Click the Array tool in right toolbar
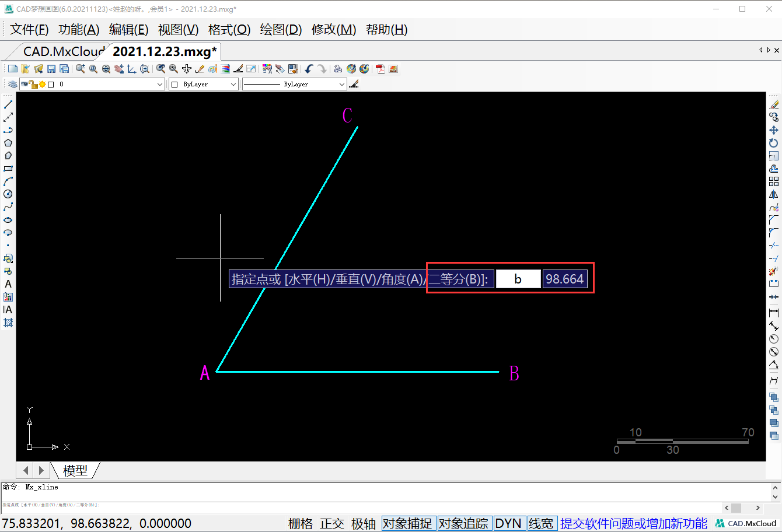The height and width of the screenshot is (532, 782). (774, 181)
